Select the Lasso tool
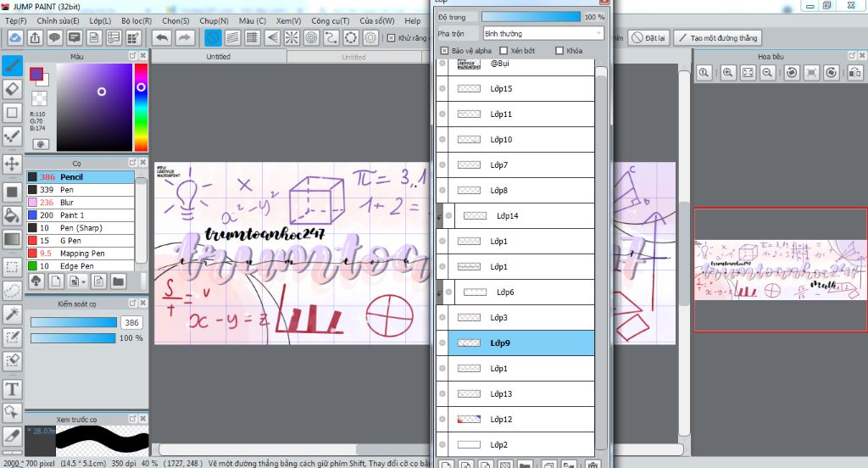The width and height of the screenshot is (868, 468). click(12, 290)
